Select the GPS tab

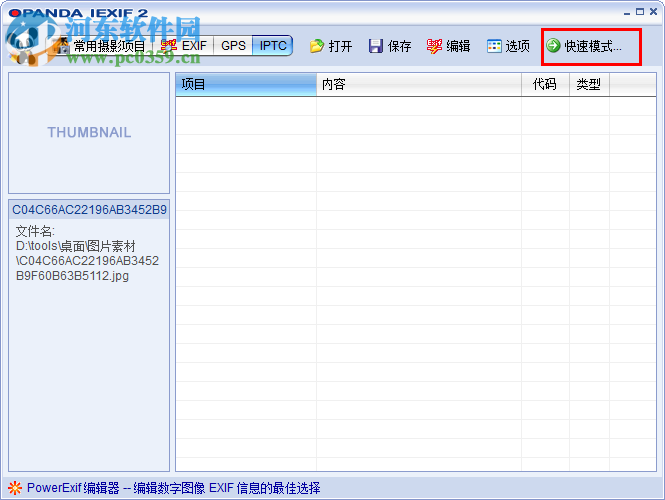[x=233, y=46]
